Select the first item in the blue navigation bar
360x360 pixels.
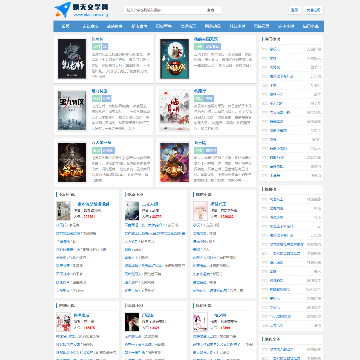point(65,26)
